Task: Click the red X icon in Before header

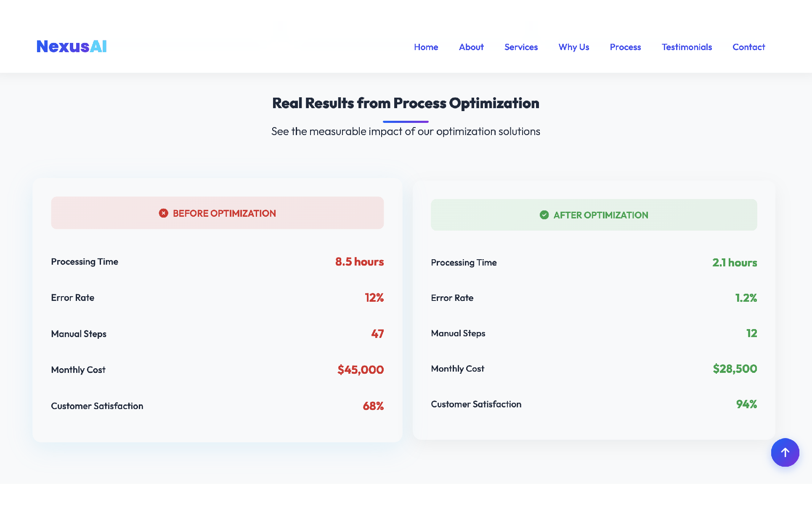Action: pos(163,213)
